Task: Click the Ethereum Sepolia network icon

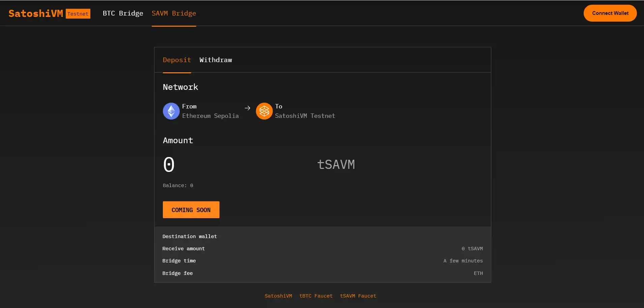Action: (x=171, y=111)
